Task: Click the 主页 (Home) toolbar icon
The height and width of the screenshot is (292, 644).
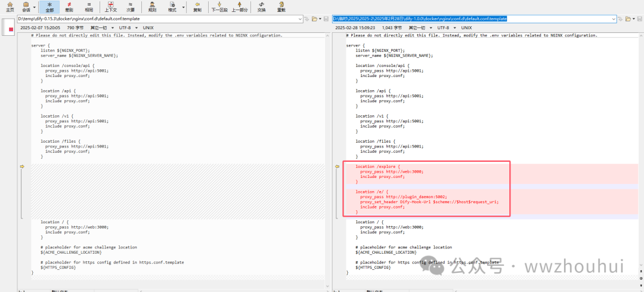Action: (10, 7)
